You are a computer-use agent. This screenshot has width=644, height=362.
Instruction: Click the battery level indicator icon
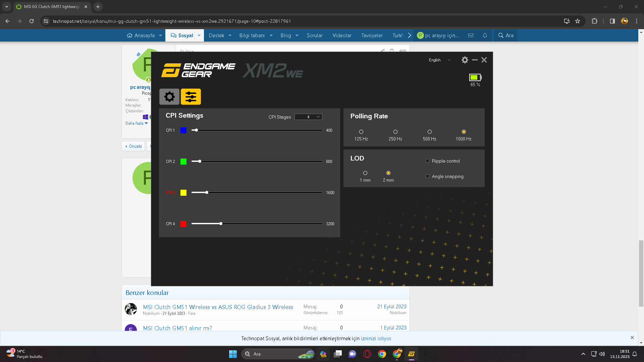475,77
